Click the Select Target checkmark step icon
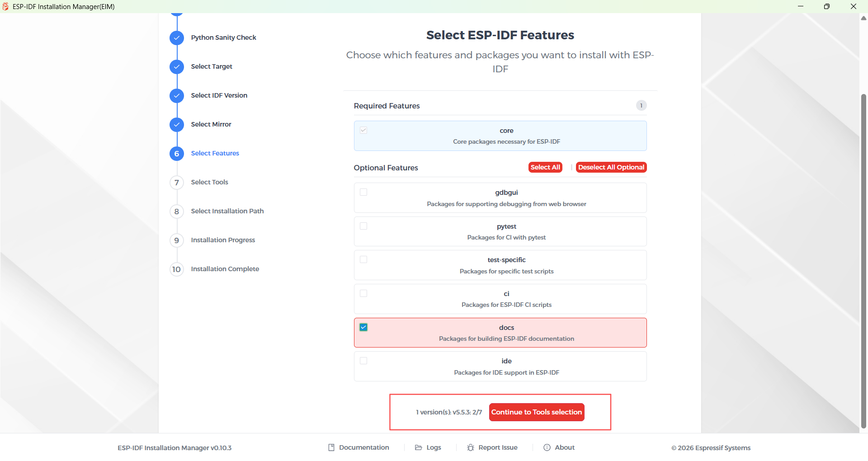The height and width of the screenshot is (461, 868). pyautogui.click(x=177, y=67)
